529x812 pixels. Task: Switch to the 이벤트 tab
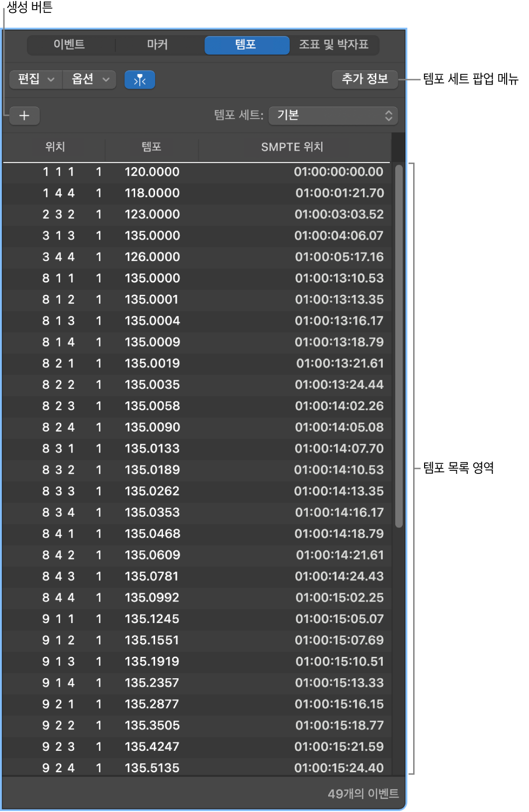(x=70, y=45)
